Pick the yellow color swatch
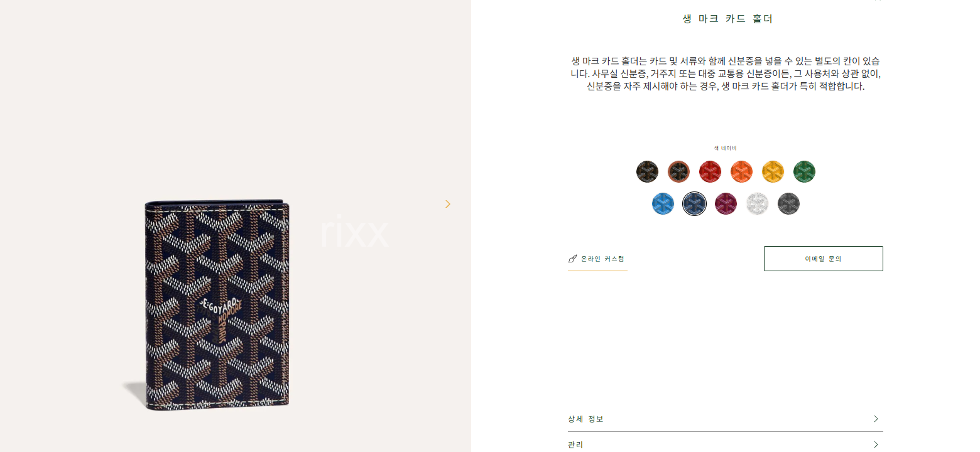Screen dimensions: 980x452 (773, 171)
